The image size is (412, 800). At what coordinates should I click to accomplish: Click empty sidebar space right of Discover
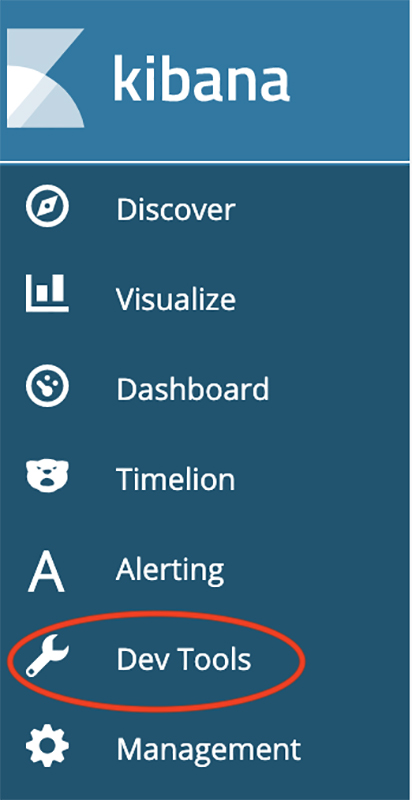322,209
